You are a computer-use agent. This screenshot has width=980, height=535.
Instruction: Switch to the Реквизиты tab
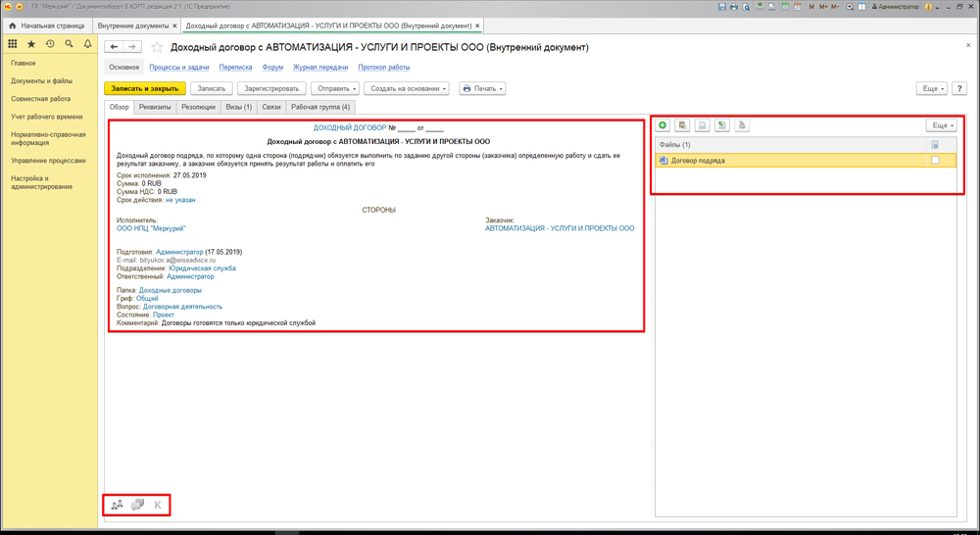click(x=155, y=107)
